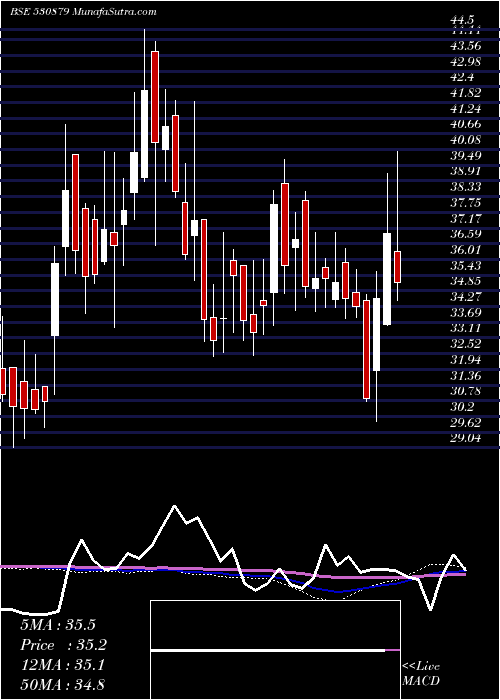The width and height of the screenshot is (500, 700).
Task: Click the 30.2 price axis label
Action: (461, 407)
